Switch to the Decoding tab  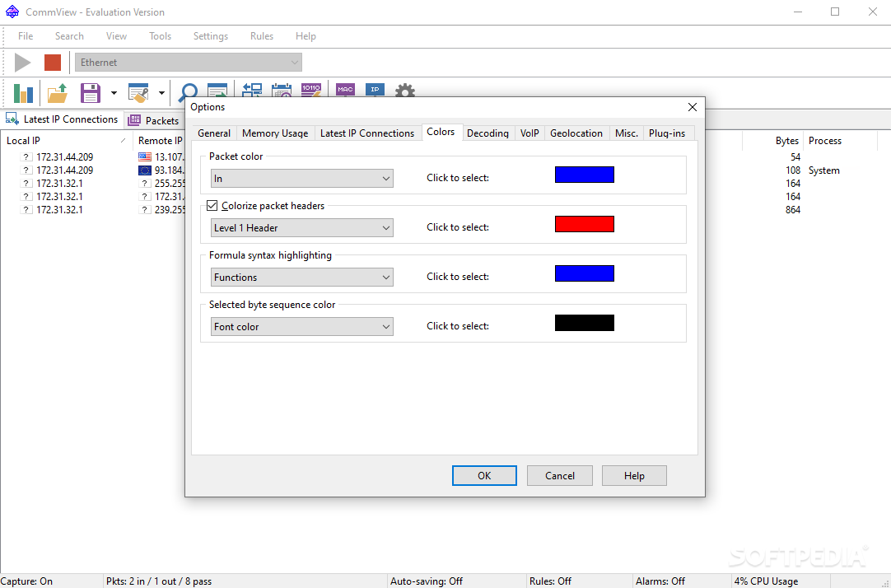coord(487,133)
